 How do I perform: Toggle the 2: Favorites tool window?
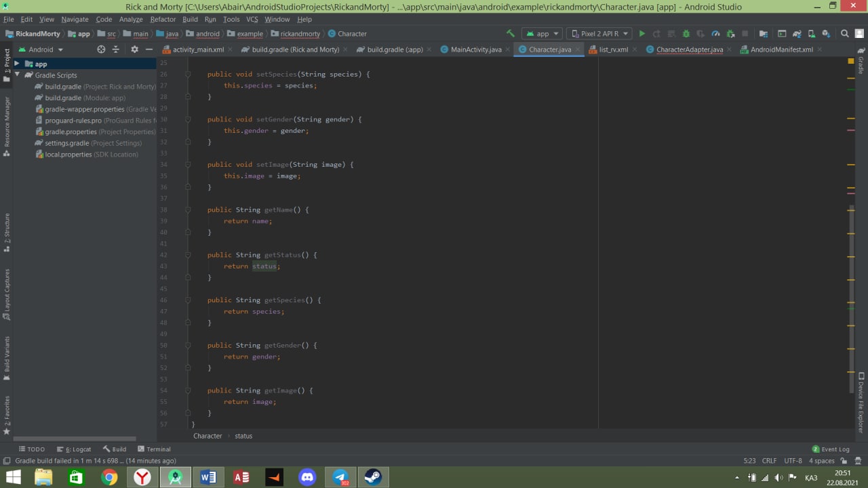pyautogui.click(x=7, y=415)
